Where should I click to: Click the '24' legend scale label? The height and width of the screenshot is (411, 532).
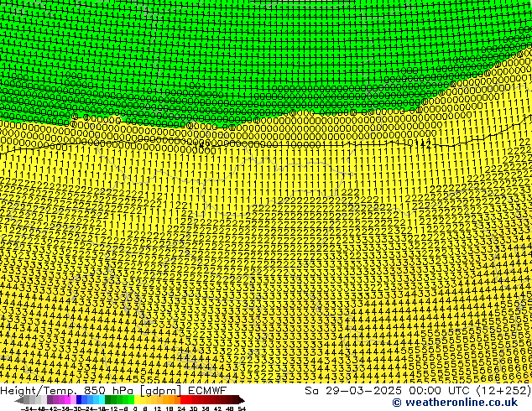tap(181, 408)
